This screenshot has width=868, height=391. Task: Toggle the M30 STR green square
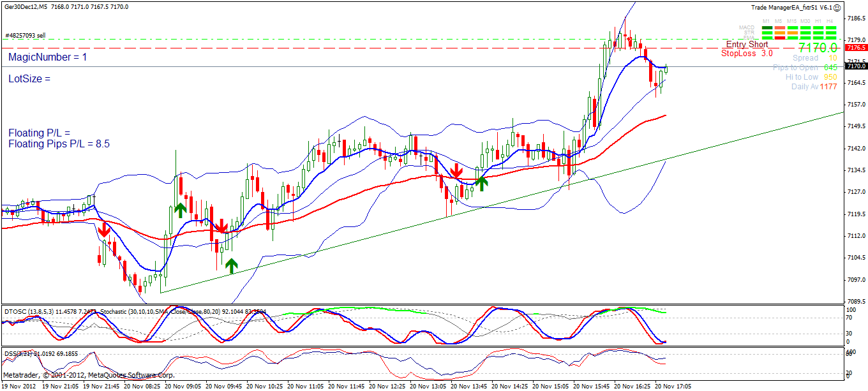(805, 33)
